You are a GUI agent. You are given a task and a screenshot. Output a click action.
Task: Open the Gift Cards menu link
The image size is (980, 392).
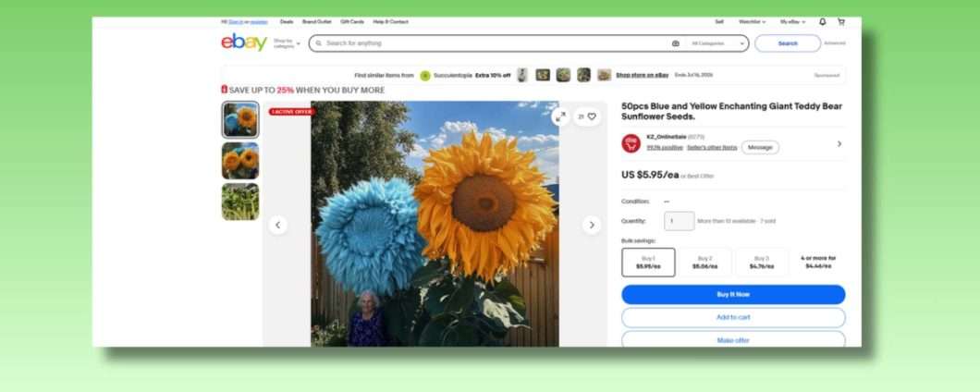352,22
